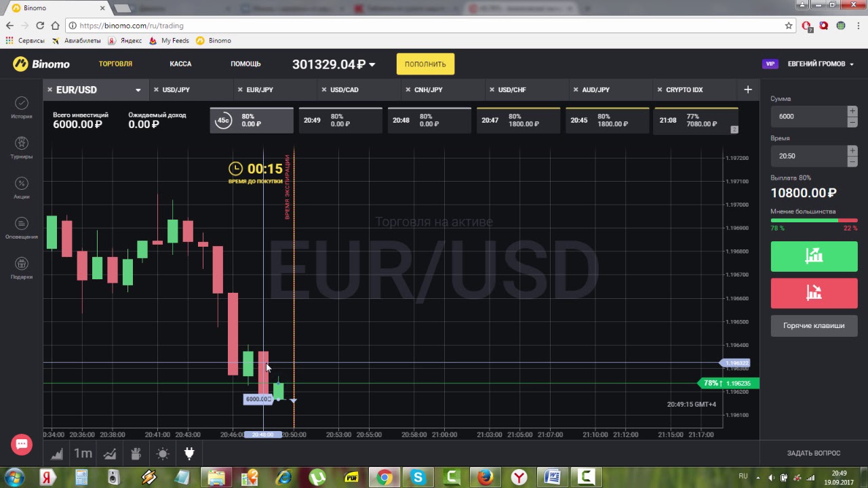
Task: Select the 45s active deal card
Action: (252, 121)
